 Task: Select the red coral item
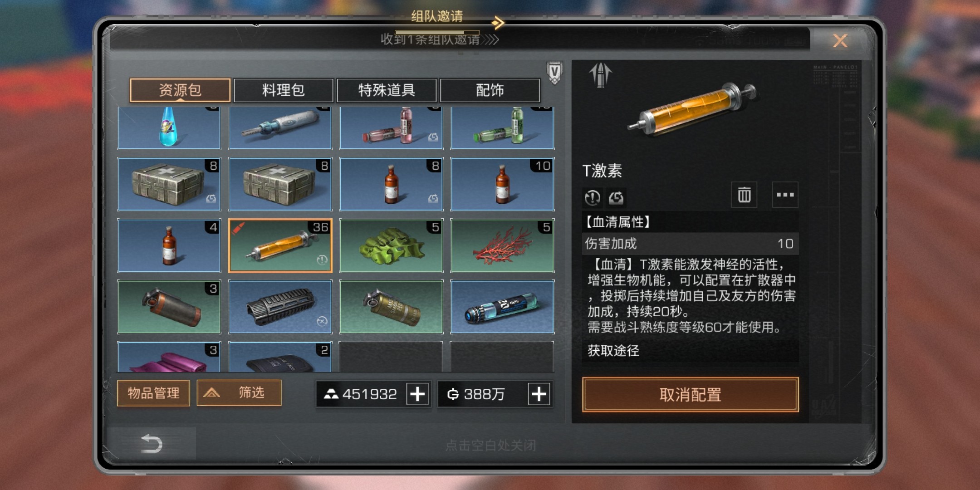coord(502,245)
